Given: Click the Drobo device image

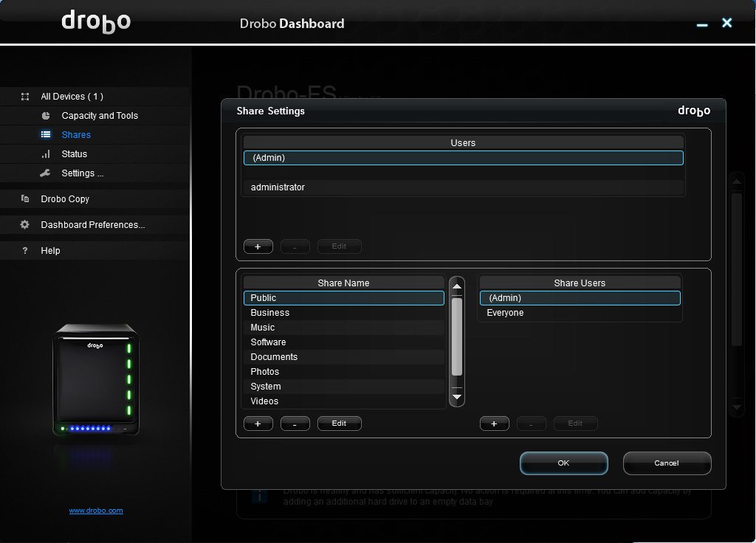Looking at the screenshot, I should (96, 379).
